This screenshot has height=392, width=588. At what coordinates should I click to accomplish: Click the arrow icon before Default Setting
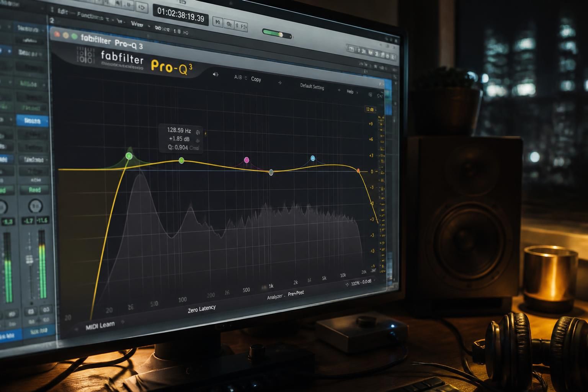click(x=280, y=83)
